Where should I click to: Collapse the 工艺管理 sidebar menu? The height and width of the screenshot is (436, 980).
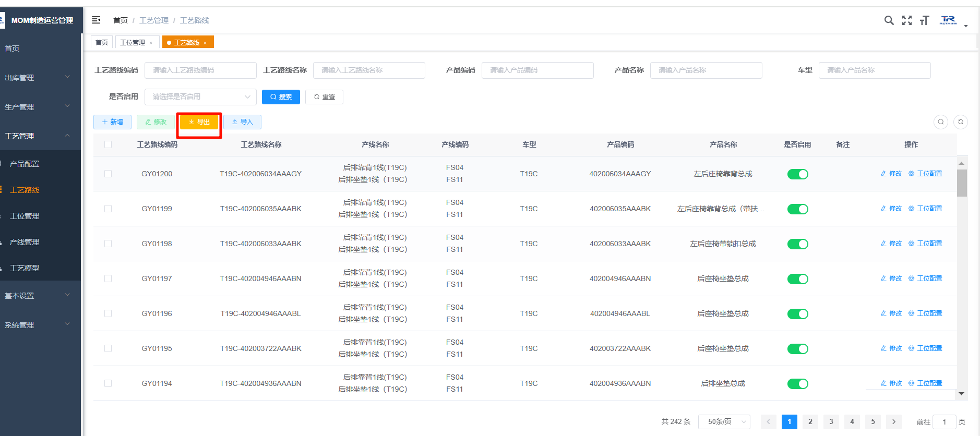pyautogui.click(x=41, y=136)
